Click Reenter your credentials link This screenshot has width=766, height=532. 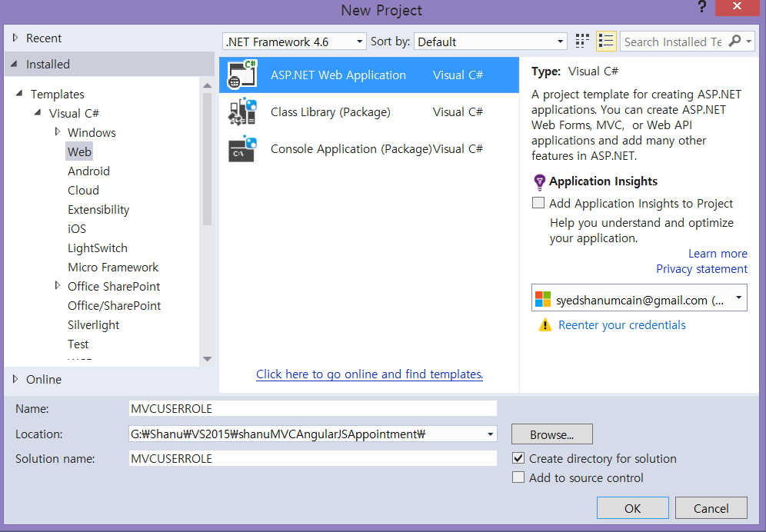[x=621, y=325]
